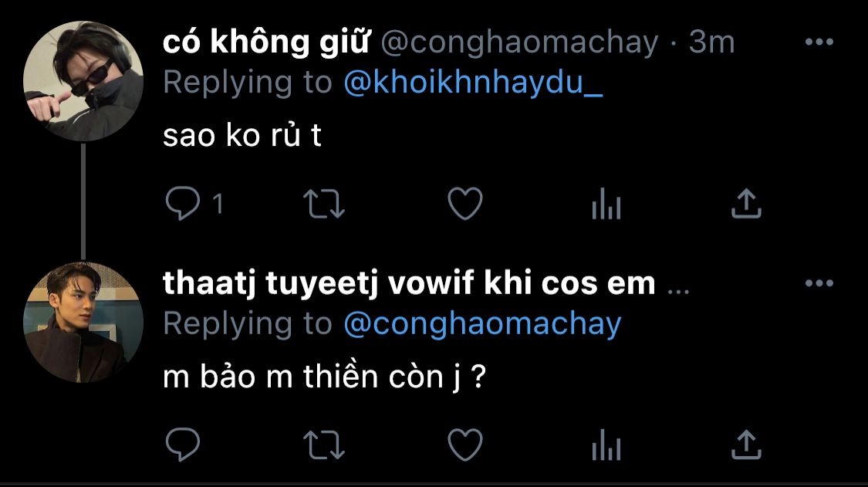This screenshot has width=868, height=487.
Task: Like the "m bảo m thiền" tweet
Action: [464, 445]
